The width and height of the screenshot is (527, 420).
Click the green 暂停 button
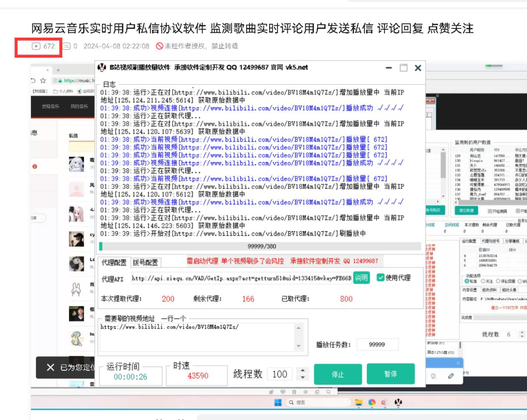coord(391,374)
